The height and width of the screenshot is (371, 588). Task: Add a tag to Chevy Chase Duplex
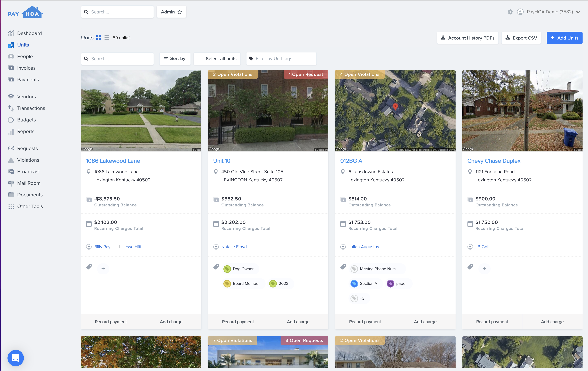point(484,268)
